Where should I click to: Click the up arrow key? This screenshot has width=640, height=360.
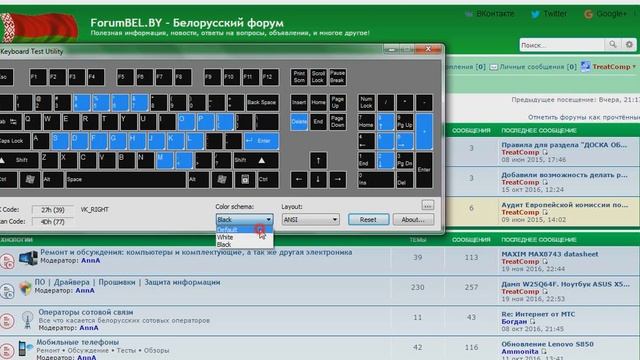[x=318, y=160]
